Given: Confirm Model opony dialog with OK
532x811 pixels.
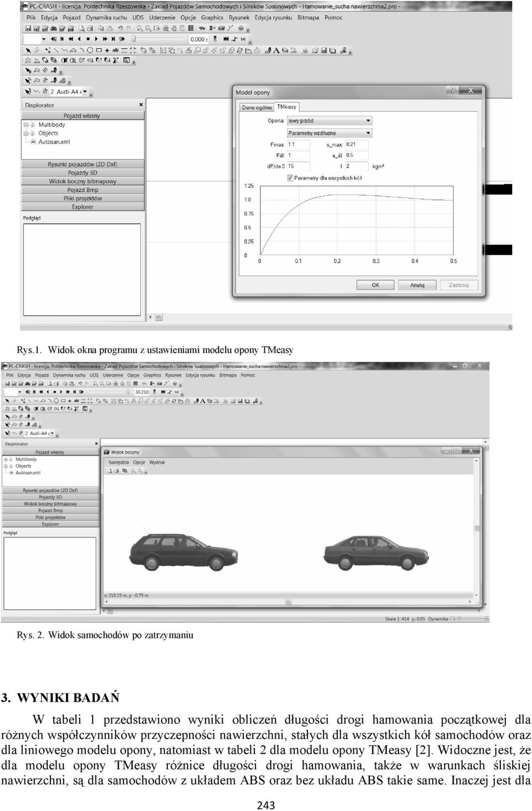Looking at the screenshot, I should tap(375, 285).
